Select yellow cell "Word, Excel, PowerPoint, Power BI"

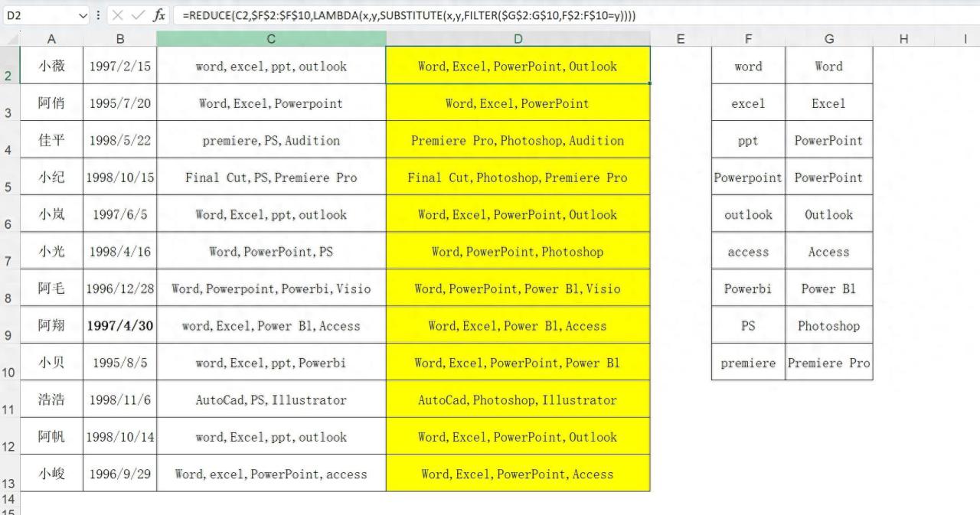click(x=518, y=363)
